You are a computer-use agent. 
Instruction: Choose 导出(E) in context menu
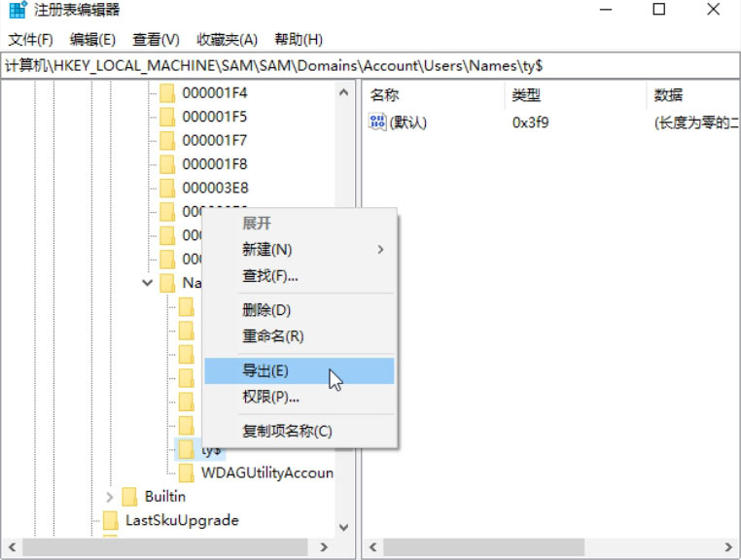[300, 370]
